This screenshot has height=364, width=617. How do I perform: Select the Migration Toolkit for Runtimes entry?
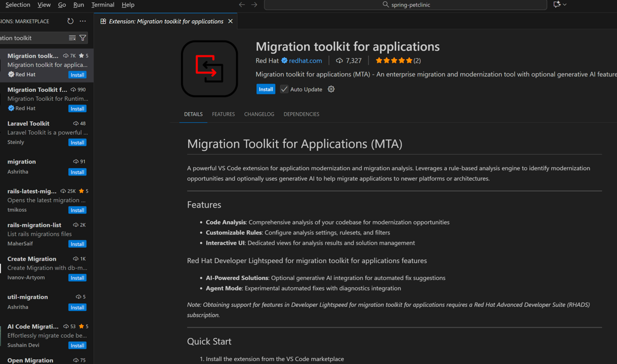pyautogui.click(x=47, y=99)
